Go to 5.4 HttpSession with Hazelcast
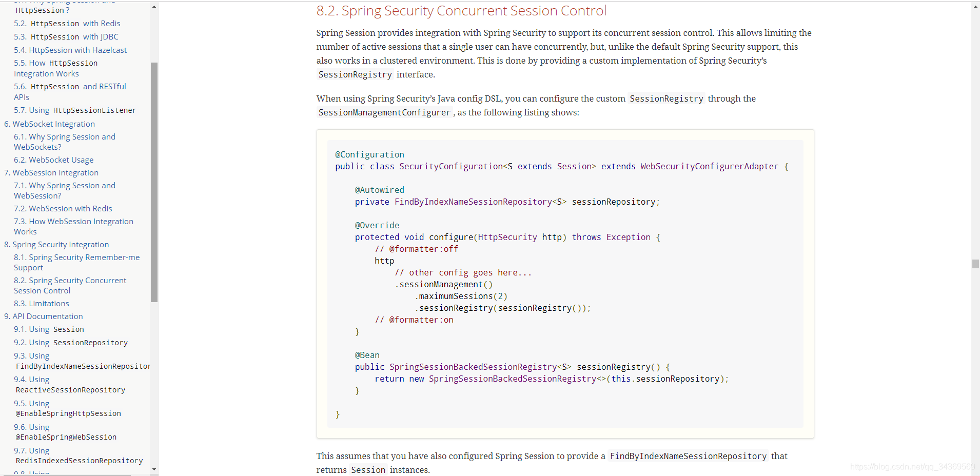This screenshot has width=980, height=476. tap(70, 50)
